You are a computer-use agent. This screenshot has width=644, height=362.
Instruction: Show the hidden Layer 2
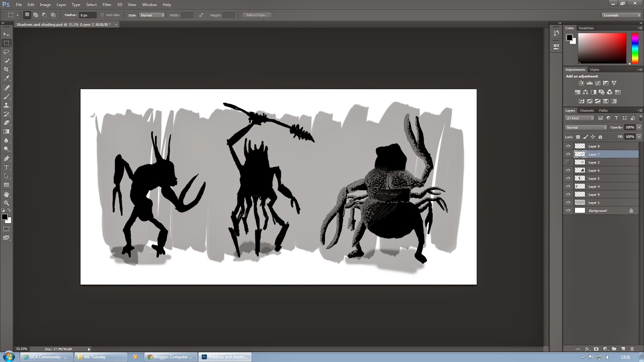(x=568, y=162)
